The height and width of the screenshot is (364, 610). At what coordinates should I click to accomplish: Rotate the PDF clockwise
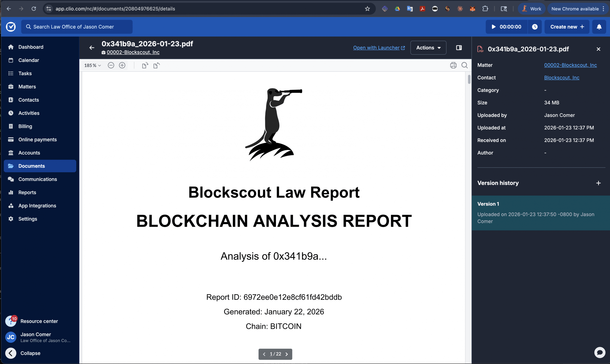pos(145,65)
